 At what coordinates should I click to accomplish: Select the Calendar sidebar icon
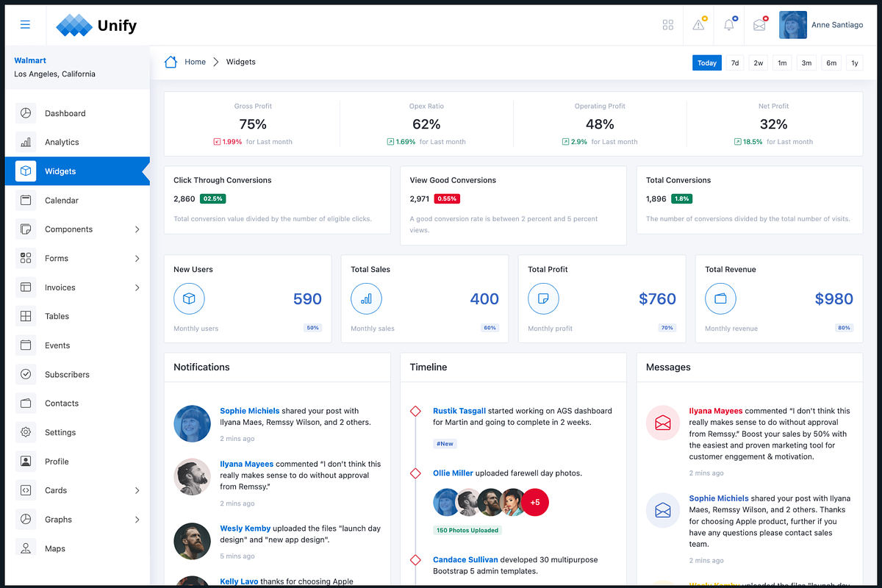26,200
